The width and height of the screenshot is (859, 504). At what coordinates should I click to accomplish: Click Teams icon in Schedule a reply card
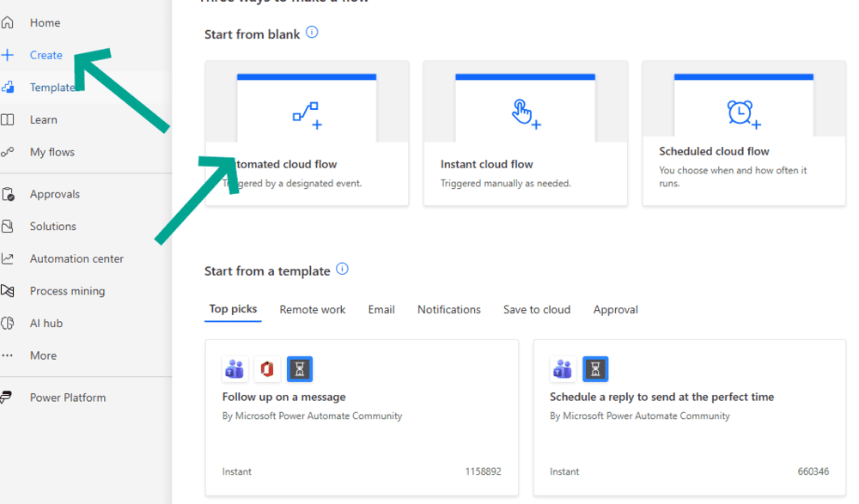click(563, 369)
